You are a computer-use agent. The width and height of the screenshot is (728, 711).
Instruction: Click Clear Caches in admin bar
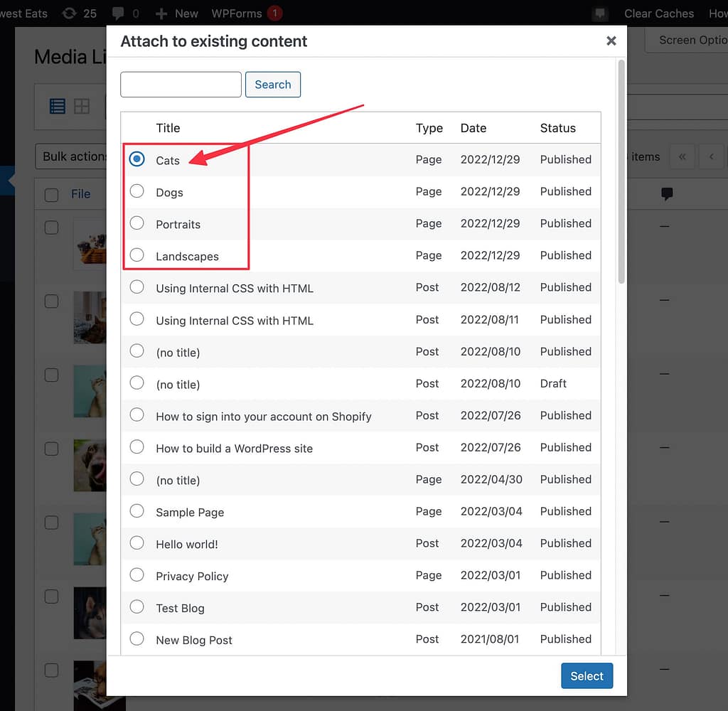658,13
